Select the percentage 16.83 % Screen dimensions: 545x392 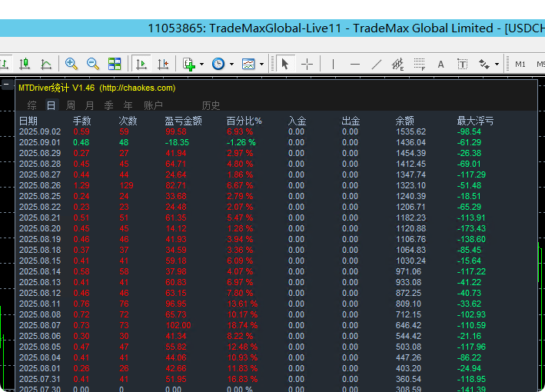click(242, 380)
